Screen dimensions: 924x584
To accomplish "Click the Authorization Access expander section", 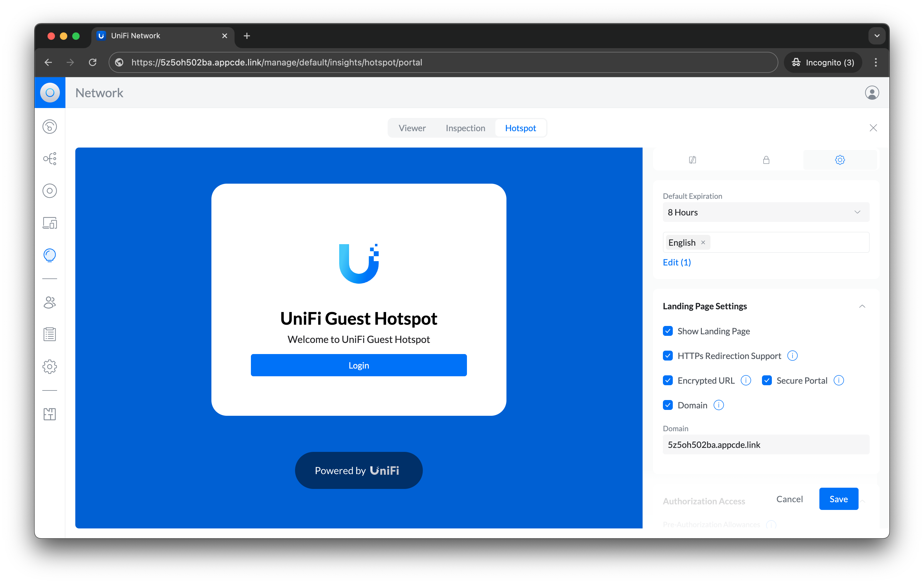I will [703, 501].
